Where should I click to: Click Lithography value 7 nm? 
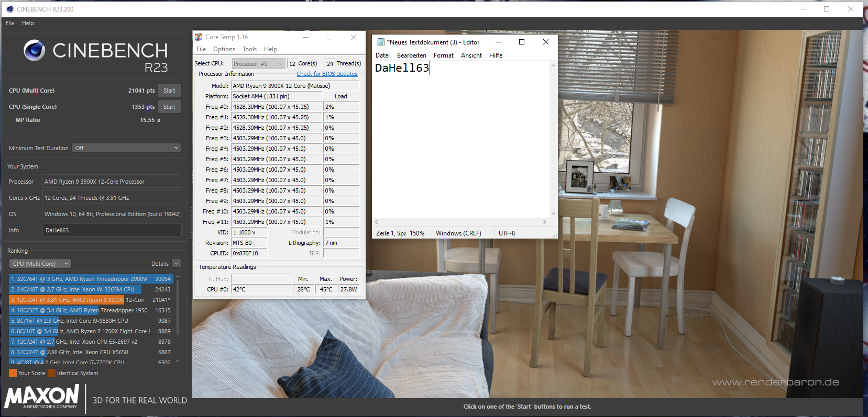[x=341, y=243]
